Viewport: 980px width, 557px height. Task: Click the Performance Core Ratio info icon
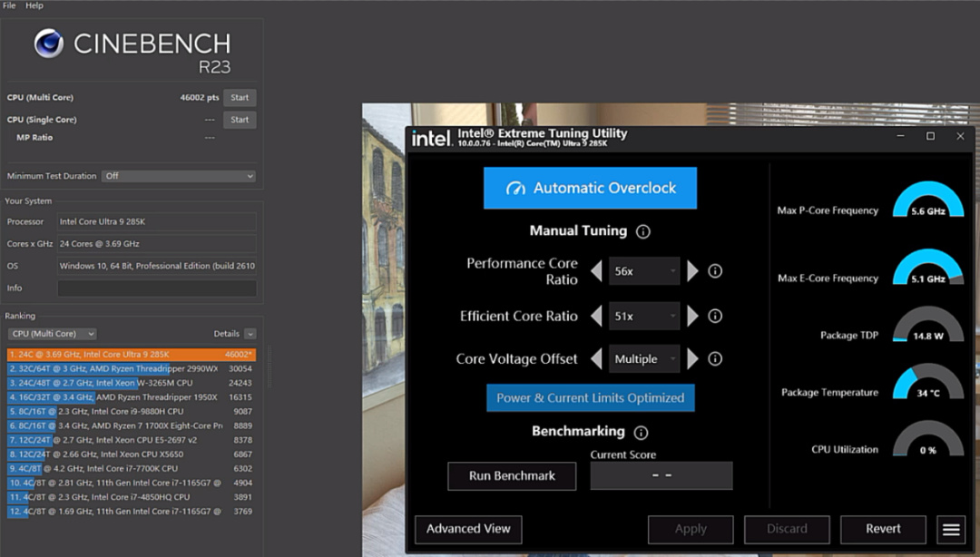[x=715, y=271]
